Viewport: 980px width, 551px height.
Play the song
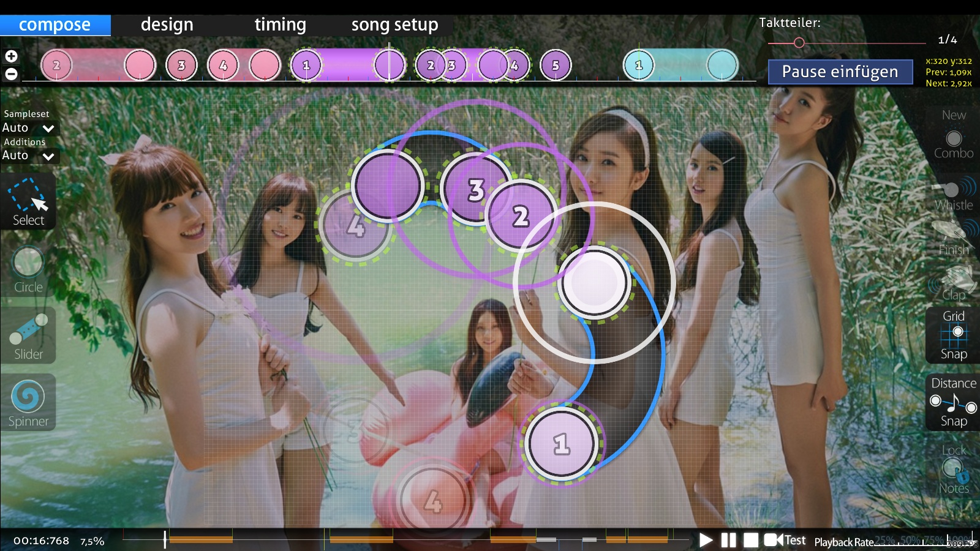click(706, 540)
